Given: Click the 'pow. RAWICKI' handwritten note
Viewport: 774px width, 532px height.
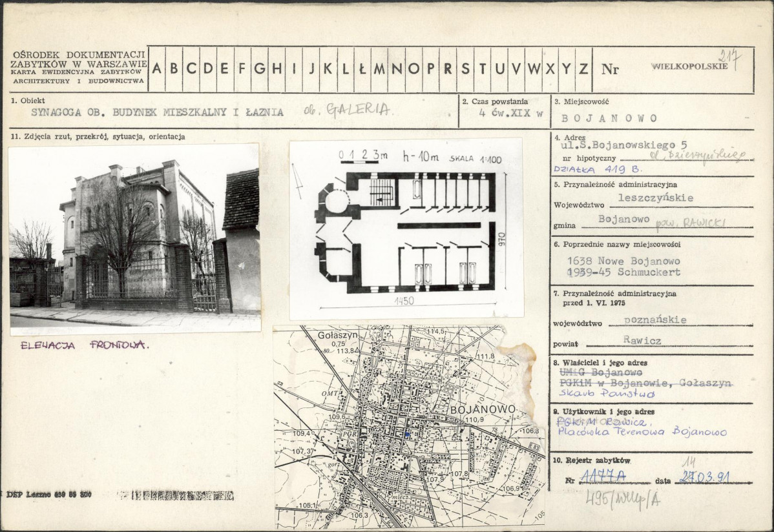Looking at the screenshot, I should click(x=690, y=223).
